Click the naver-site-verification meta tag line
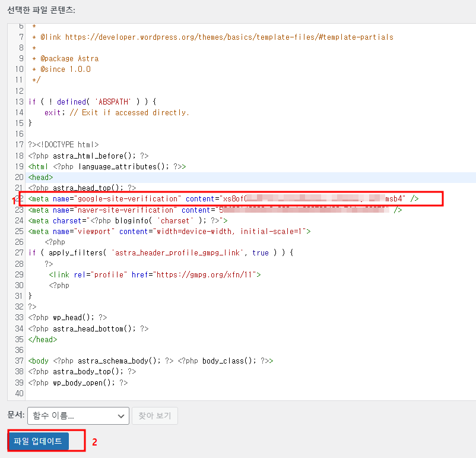Screen dimensions: 476x458 tap(215, 210)
